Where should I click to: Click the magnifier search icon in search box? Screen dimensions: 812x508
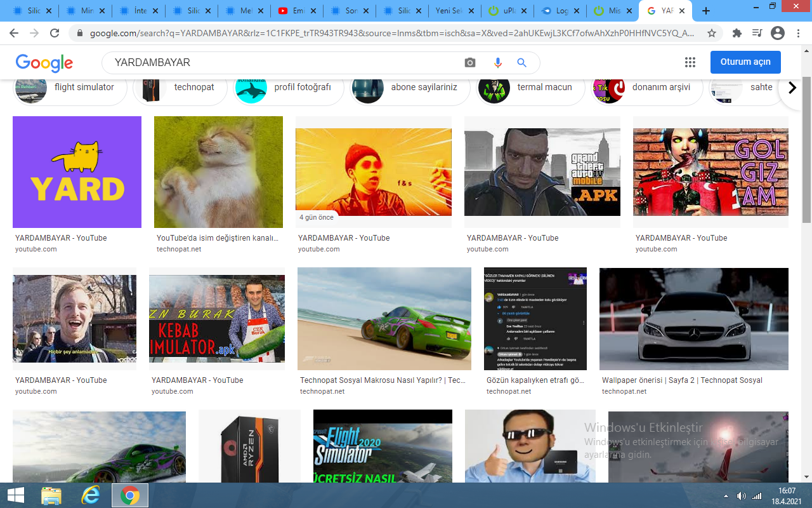[x=521, y=62]
